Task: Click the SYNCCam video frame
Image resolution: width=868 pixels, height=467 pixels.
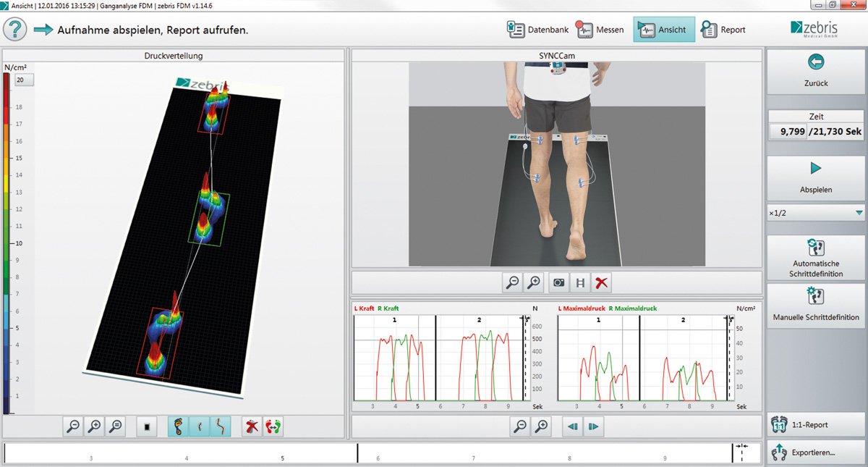Action: (x=556, y=164)
